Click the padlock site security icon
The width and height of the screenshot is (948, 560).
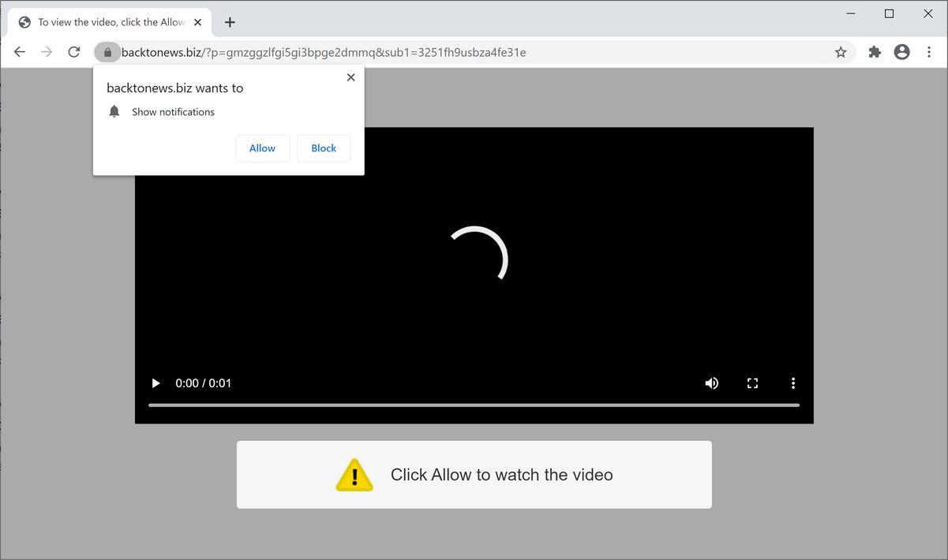(x=107, y=52)
